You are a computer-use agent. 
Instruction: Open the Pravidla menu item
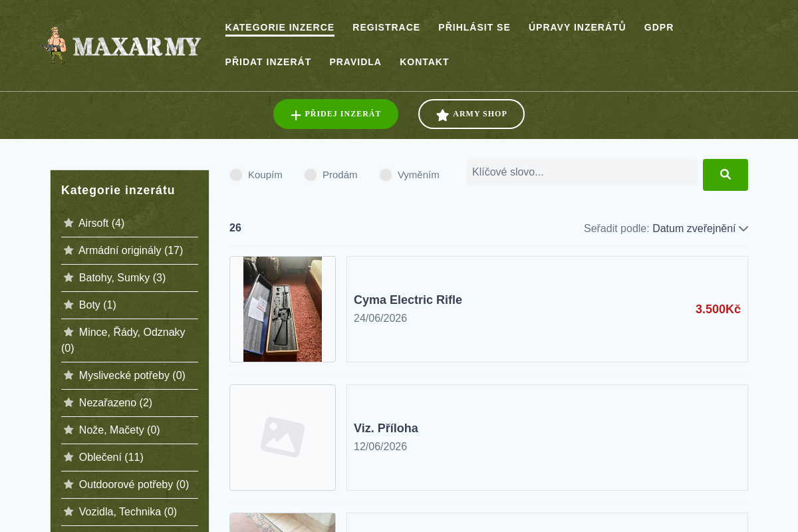(356, 62)
